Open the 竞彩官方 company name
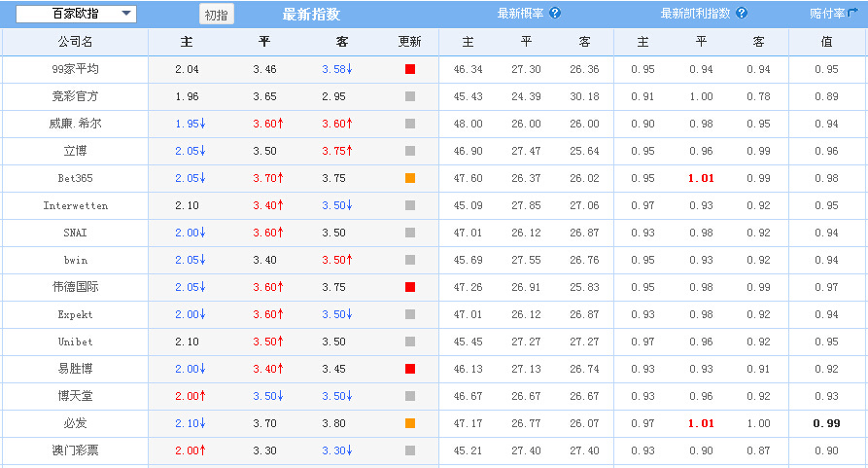The width and height of the screenshot is (868, 468). pos(75,96)
